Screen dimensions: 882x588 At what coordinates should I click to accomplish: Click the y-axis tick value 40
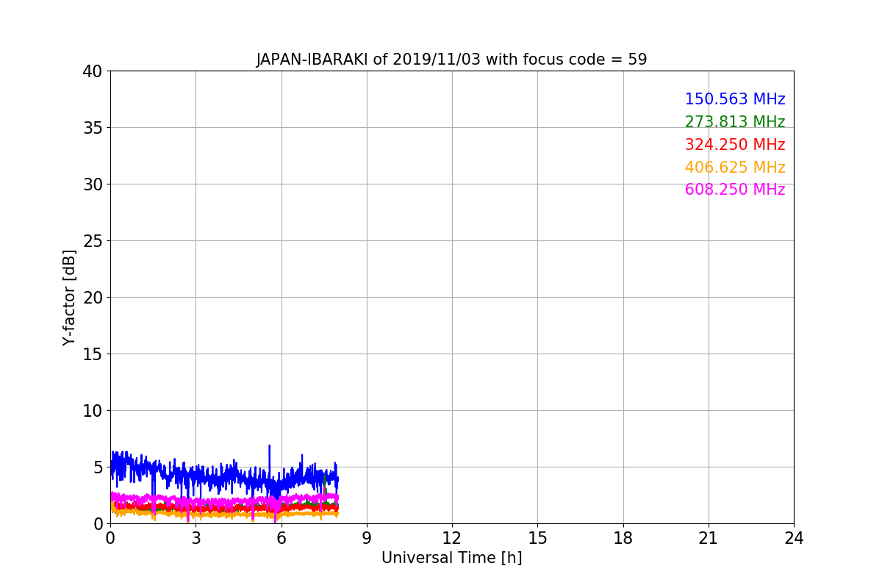pyautogui.click(x=93, y=71)
